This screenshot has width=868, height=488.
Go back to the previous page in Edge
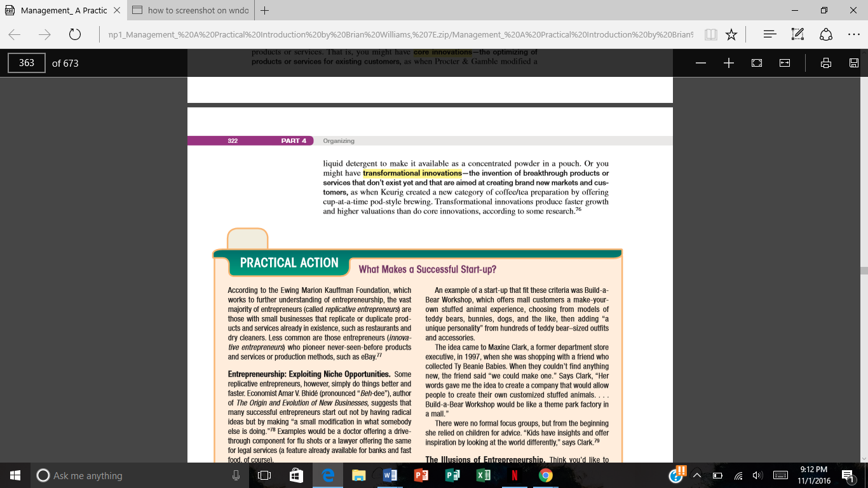pos(15,34)
